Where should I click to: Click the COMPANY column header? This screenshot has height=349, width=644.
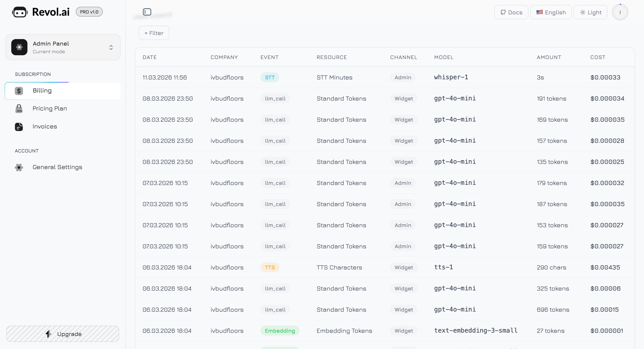pos(224,57)
